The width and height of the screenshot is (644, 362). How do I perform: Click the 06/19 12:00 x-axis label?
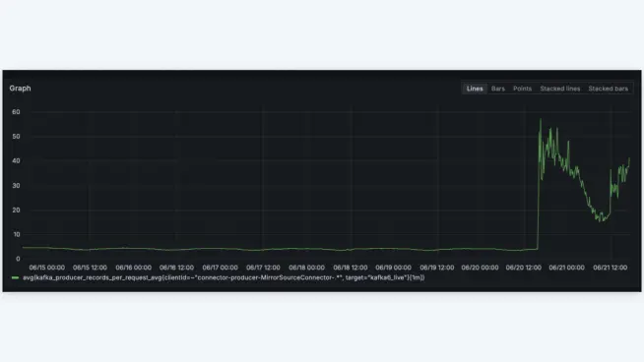(x=437, y=268)
